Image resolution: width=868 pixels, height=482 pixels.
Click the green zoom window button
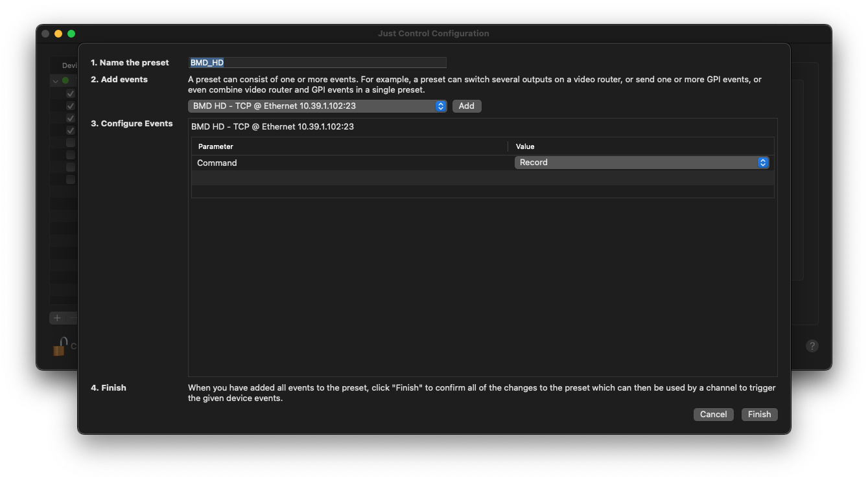click(71, 34)
